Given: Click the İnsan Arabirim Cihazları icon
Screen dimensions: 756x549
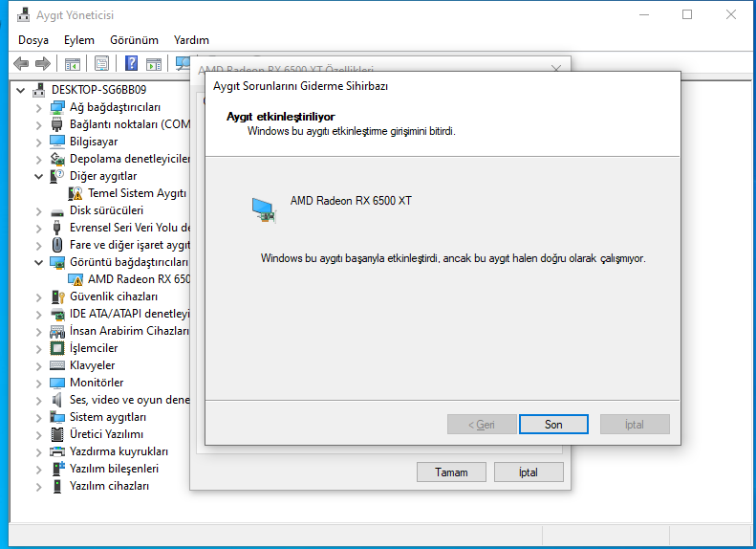Looking at the screenshot, I should [x=57, y=331].
